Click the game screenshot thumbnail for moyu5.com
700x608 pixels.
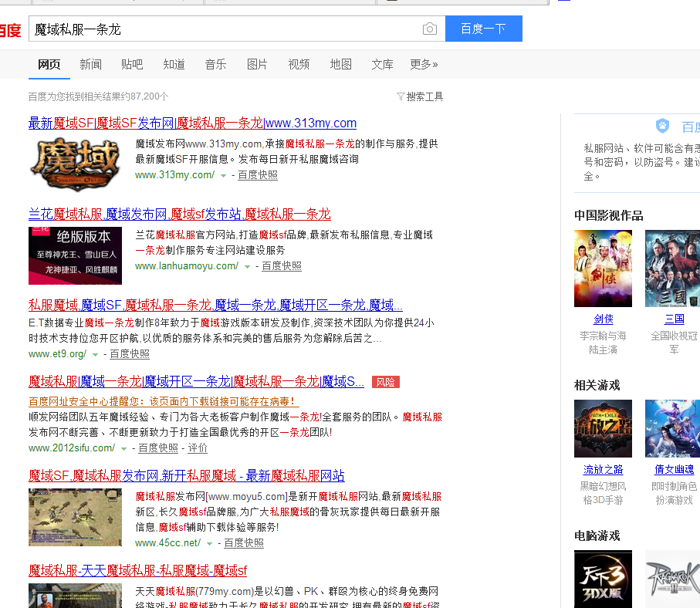pos(75,518)
